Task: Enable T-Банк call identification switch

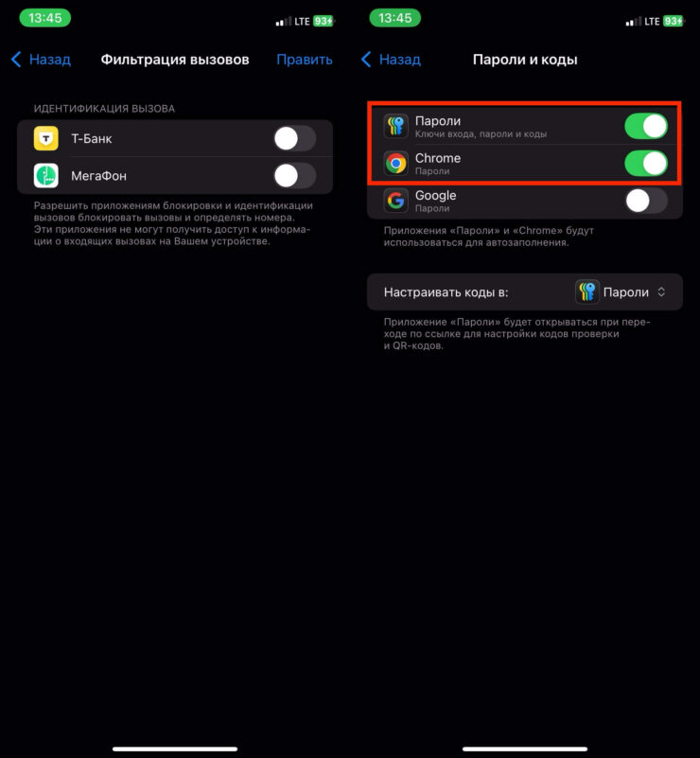Action: click(x=295, y=139)
